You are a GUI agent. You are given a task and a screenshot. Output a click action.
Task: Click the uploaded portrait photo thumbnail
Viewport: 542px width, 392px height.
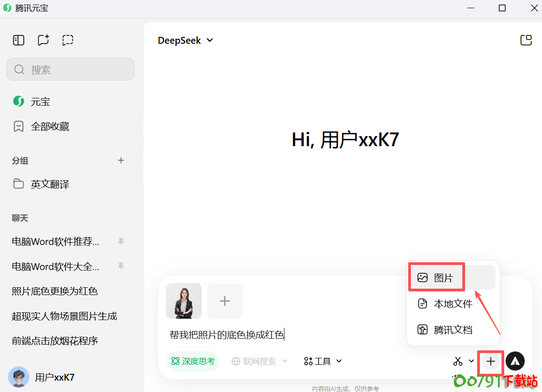[184, 301]
